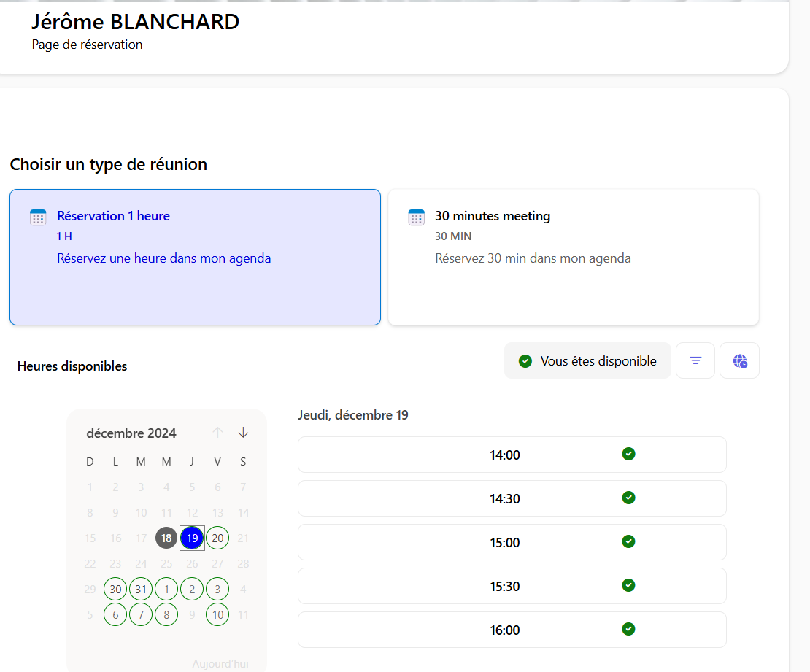810x672 pixels.
Task: Click calendar icon on 30 minutes meeting card
Action: 416,217
